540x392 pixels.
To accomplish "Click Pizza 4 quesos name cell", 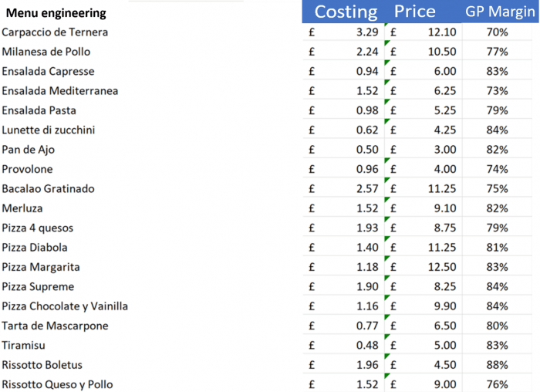I will coord(40,228).
